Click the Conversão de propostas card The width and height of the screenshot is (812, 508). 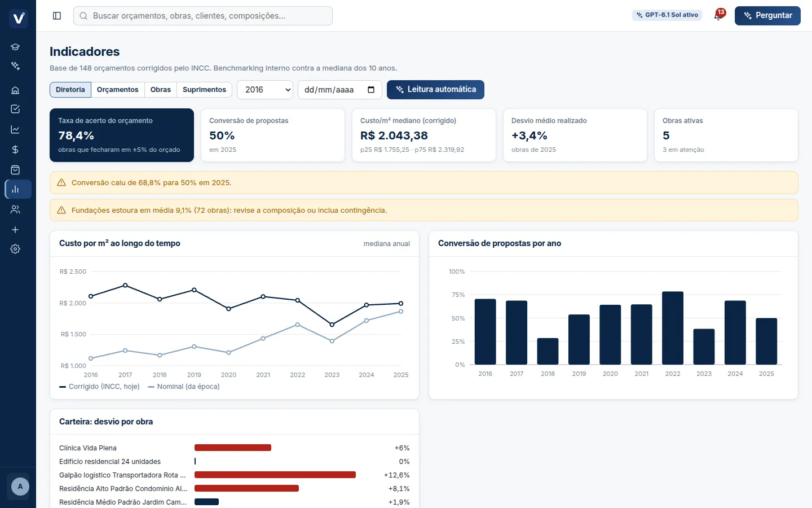[x=273, y=135]
